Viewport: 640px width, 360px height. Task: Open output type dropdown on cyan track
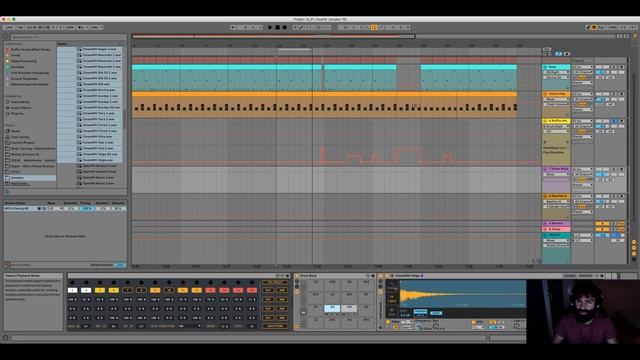[582, 82]
